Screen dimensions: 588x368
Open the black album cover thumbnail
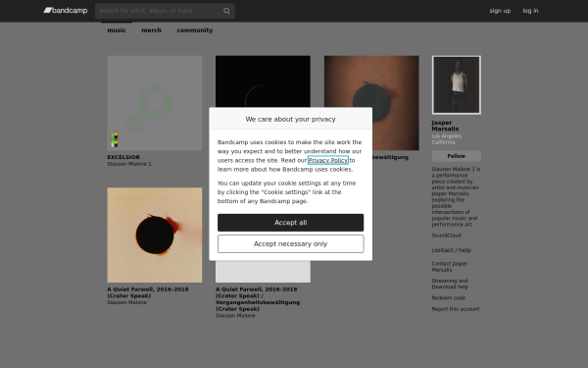[263, 81]
